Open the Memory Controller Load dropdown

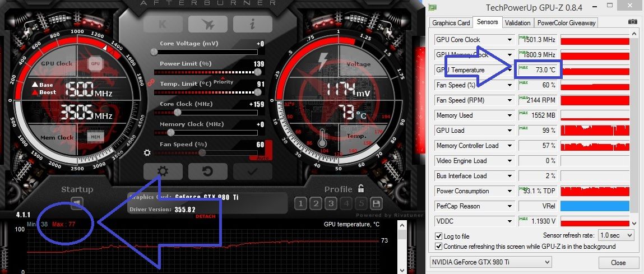(509, 146)
